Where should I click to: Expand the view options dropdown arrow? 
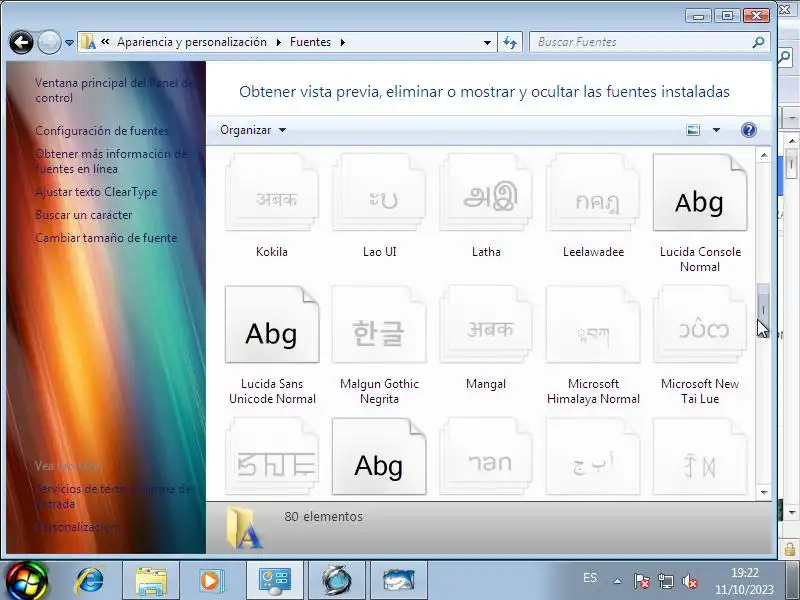716,130
